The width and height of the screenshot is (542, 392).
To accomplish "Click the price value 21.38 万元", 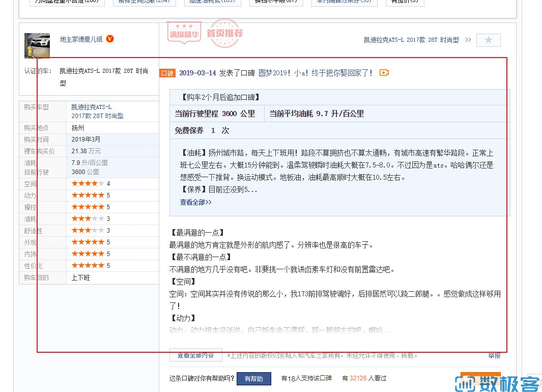I will point(86,151).
